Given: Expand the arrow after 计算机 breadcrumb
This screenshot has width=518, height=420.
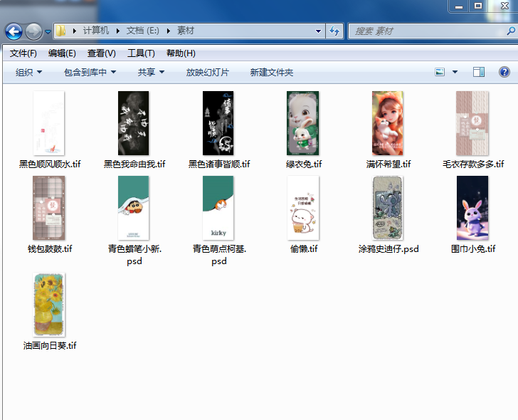Looking at the screenshot, I should click(x=118, y=31).
